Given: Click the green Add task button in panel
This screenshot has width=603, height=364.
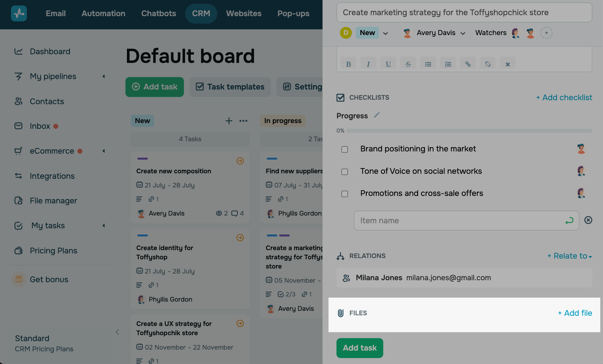Looking at the screenshot, I should click(360, 348).
